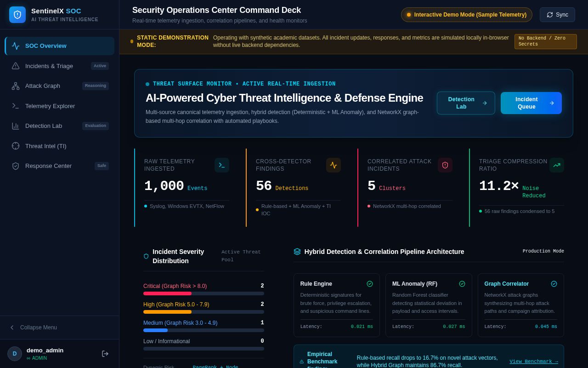Click the Attack Graph network icon
588x368 pixels.
[x=16, y=86]
